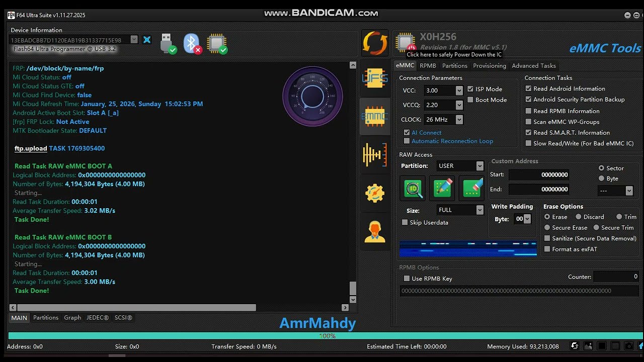
Task: Click the RPMB Counter field
Action: (616, 277)
